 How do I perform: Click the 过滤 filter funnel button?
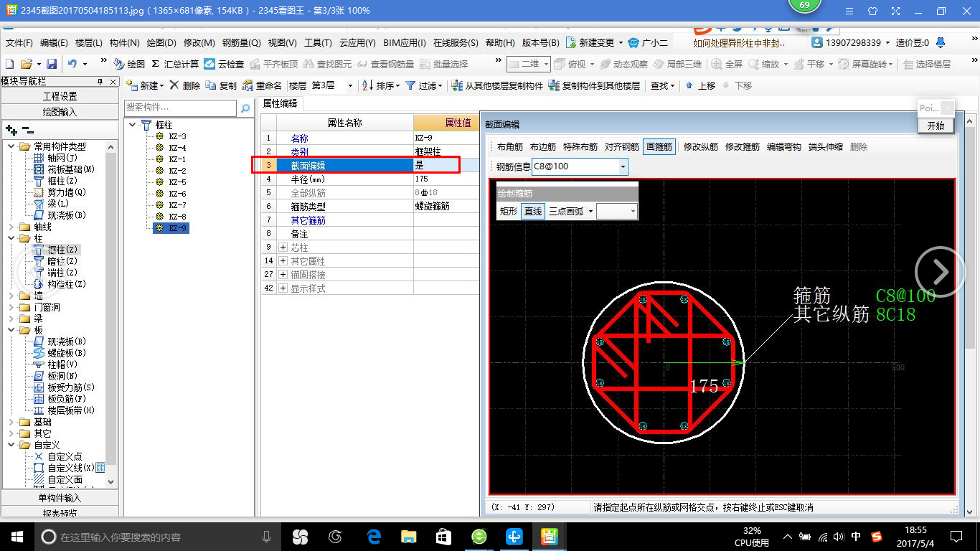point(424,85)
